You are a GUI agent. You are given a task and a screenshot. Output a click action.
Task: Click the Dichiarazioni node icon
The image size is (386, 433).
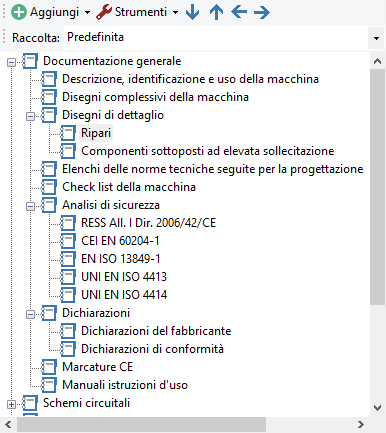(x=49, y=313)
